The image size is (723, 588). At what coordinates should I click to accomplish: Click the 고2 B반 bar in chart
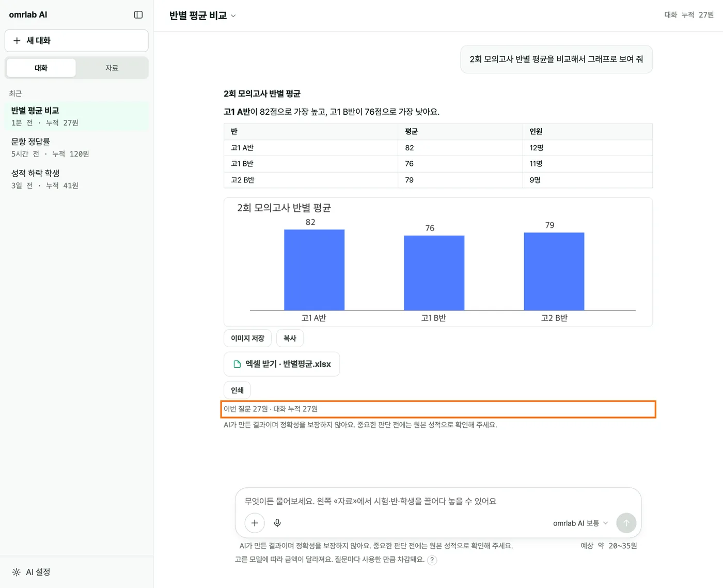554,271
